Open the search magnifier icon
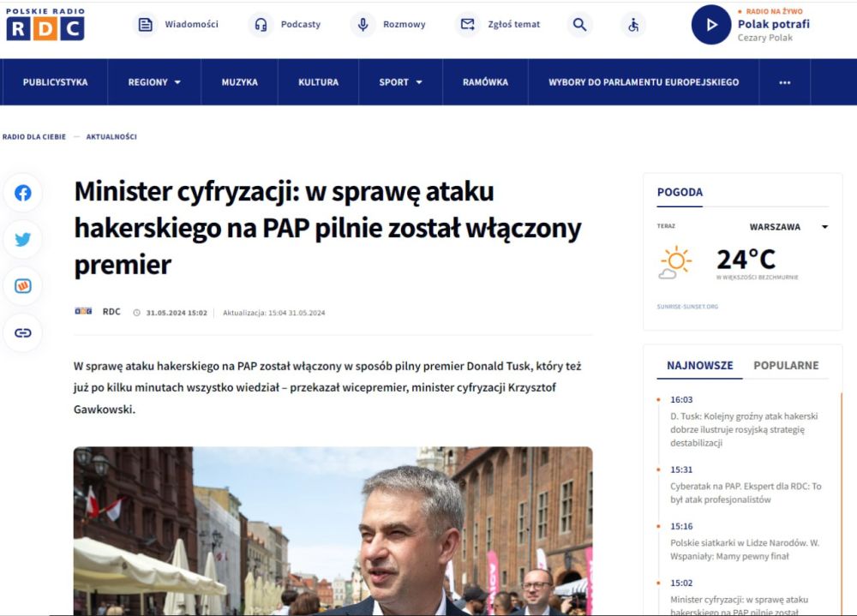857x616 pixels. pyautogui.click(x=580, y=25)
